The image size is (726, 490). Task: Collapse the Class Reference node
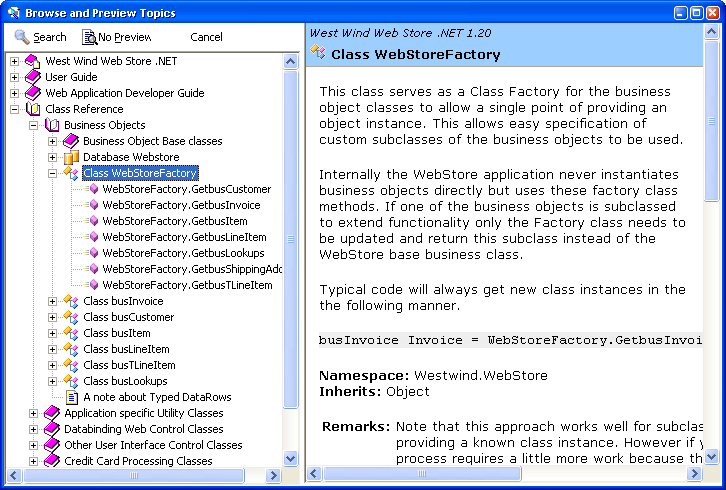[14, 109]
